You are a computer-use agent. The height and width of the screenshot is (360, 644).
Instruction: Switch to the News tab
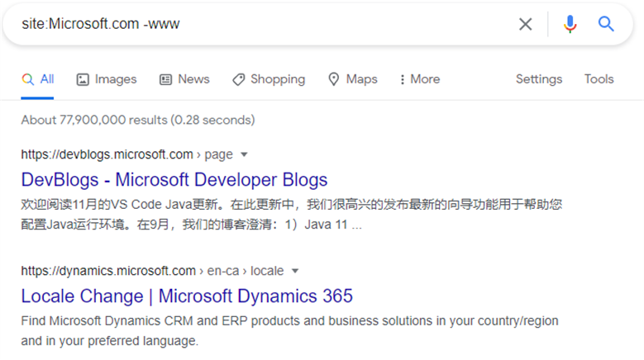[x=184, y=79]
